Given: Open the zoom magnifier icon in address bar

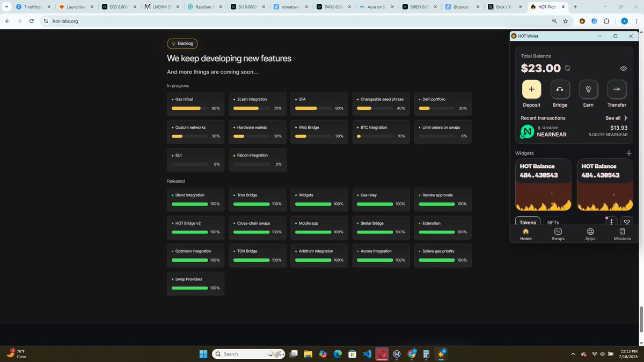Looking at the screenshot, I should (x=554, y=21).
